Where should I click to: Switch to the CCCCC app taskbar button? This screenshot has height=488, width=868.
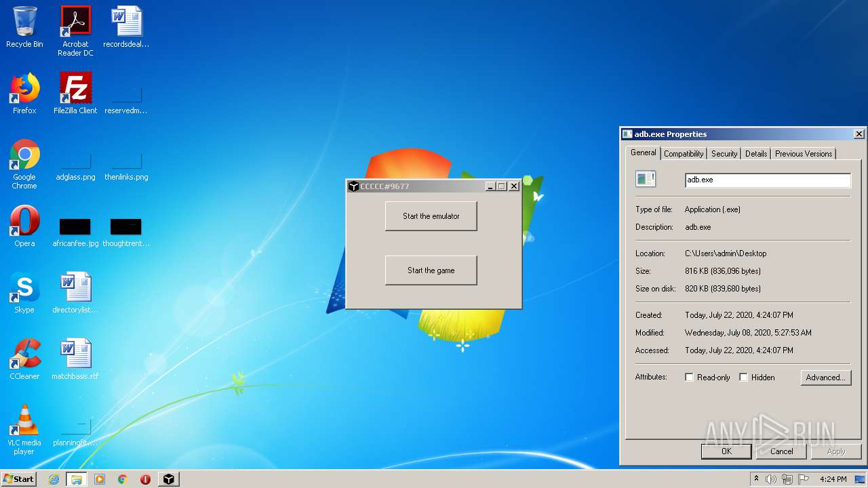point(168,479)
